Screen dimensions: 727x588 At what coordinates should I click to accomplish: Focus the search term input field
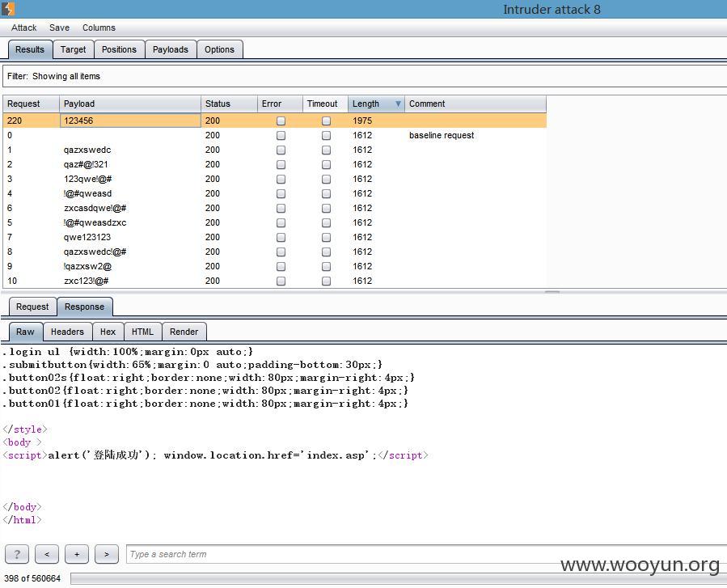(x=426, y=554)
